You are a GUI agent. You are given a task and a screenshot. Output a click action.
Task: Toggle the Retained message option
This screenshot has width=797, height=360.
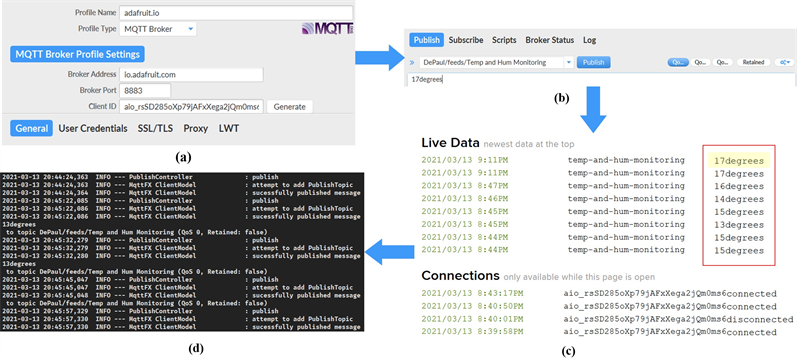click(753, 62)
